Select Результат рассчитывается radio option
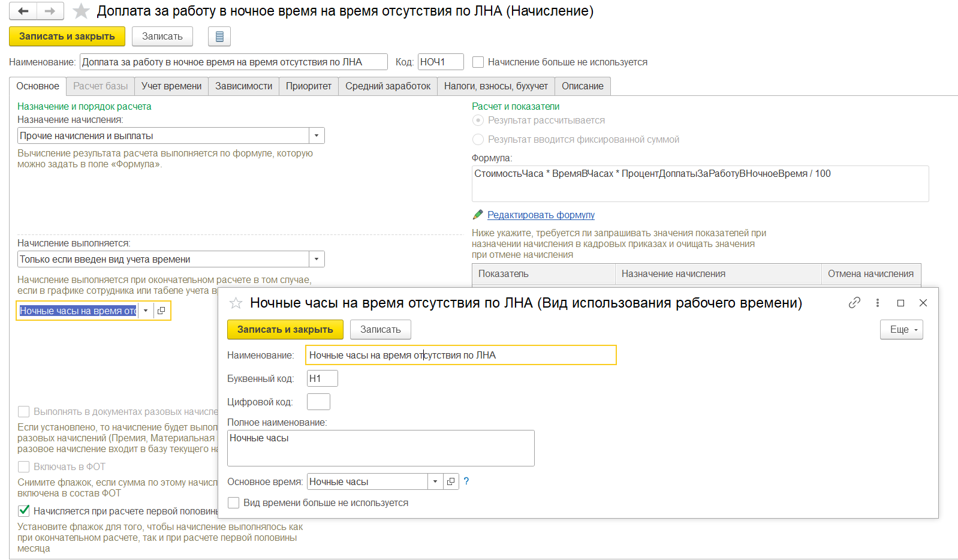Screen dimensions: 958x560 click(x=478, y=120)
